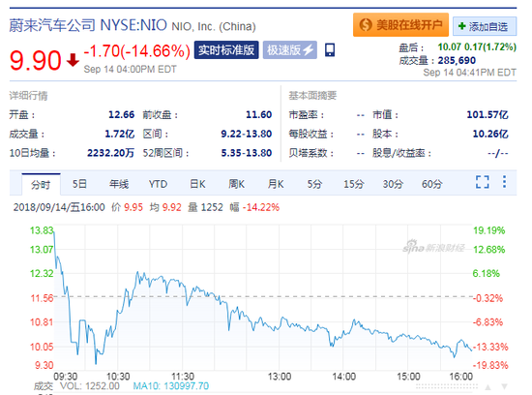
Task: Select the YTD chart tab
Action: (x=158, y=184)
